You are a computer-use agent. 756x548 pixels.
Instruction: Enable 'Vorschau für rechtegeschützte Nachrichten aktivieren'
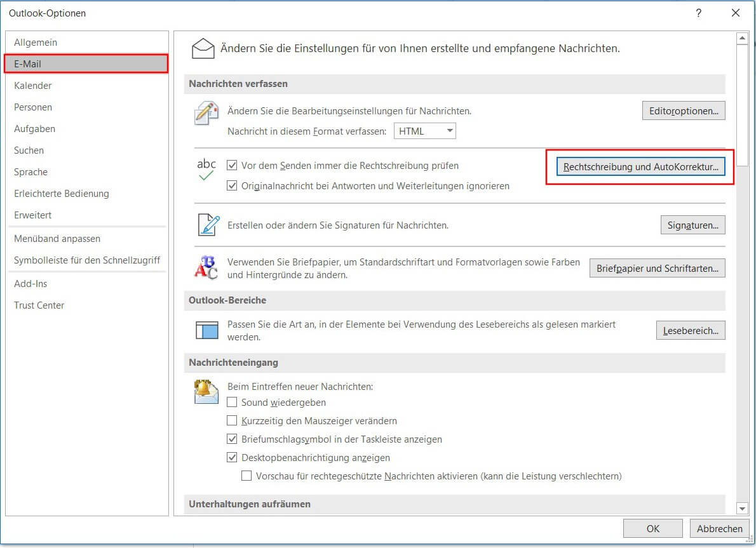point(246,476)
